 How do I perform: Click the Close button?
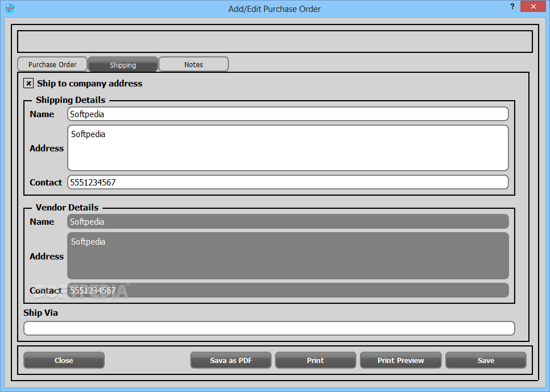click(x=64, y=360)
